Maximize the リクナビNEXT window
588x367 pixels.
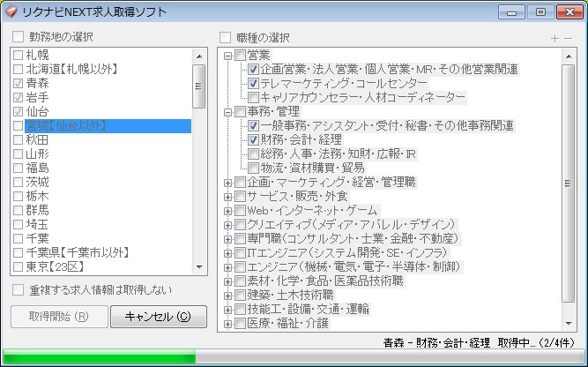pyautogui.click(x=540, y=12)
